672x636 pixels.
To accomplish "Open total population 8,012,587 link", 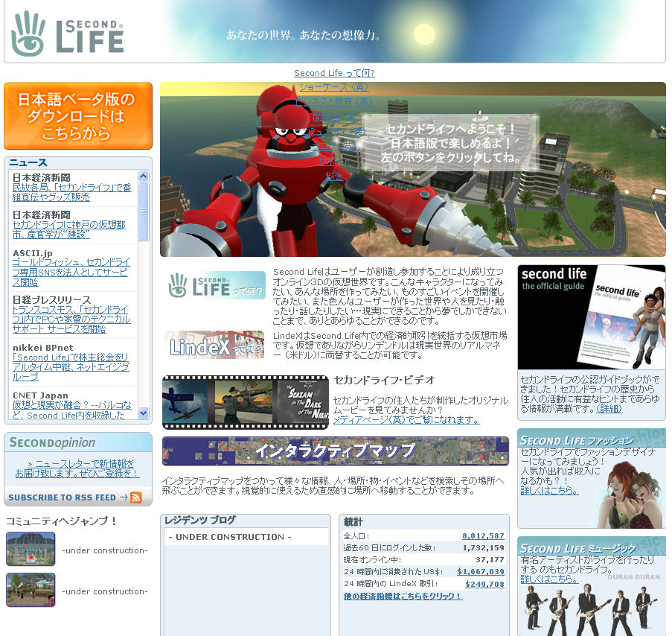I will 483,536.
